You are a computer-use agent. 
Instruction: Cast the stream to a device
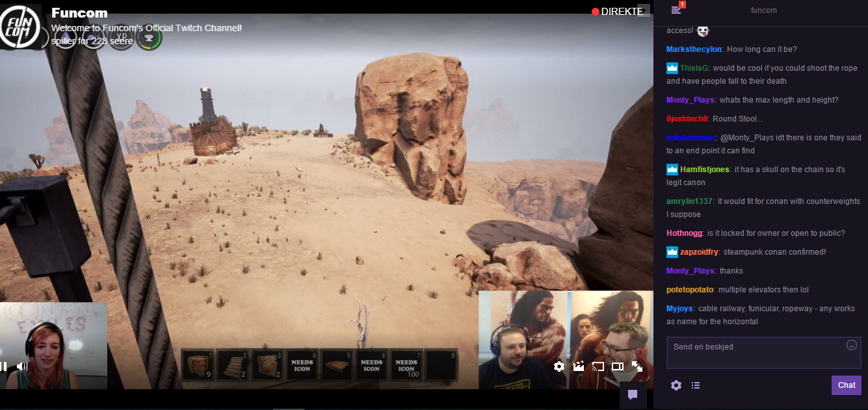[598, 366]
